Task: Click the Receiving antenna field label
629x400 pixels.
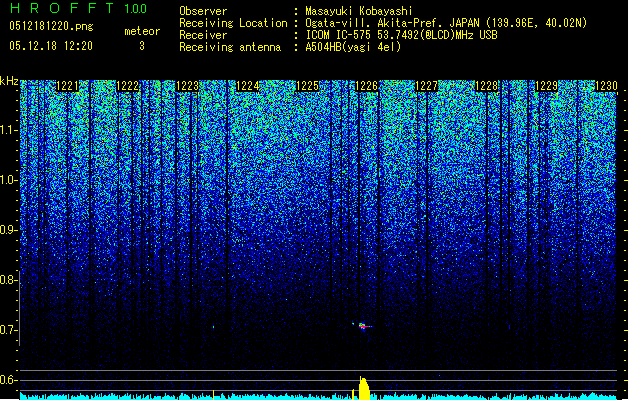Action: coord(230,47)
